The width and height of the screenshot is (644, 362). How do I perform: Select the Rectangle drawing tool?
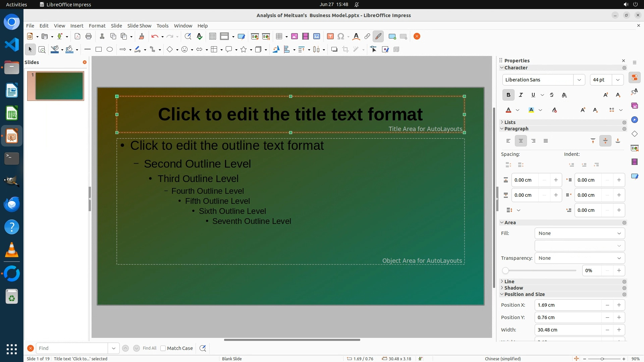tap(98, 50)
